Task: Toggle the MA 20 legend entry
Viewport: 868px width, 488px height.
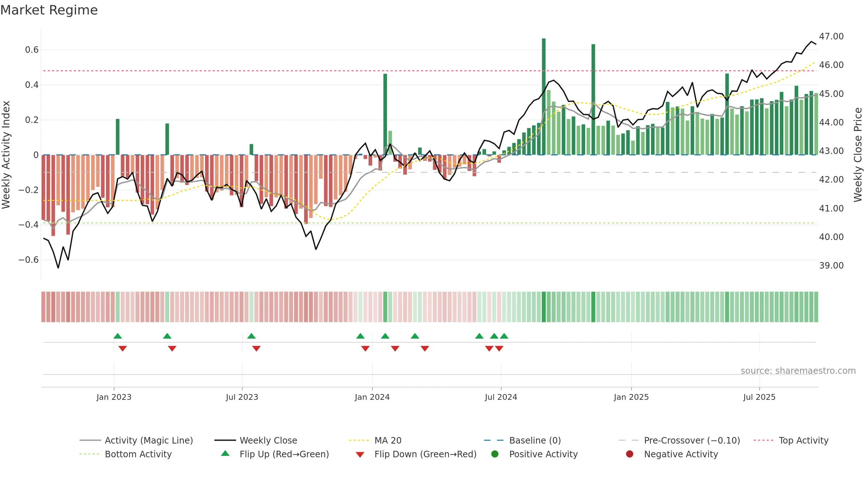Action: (x=375, y=440)
